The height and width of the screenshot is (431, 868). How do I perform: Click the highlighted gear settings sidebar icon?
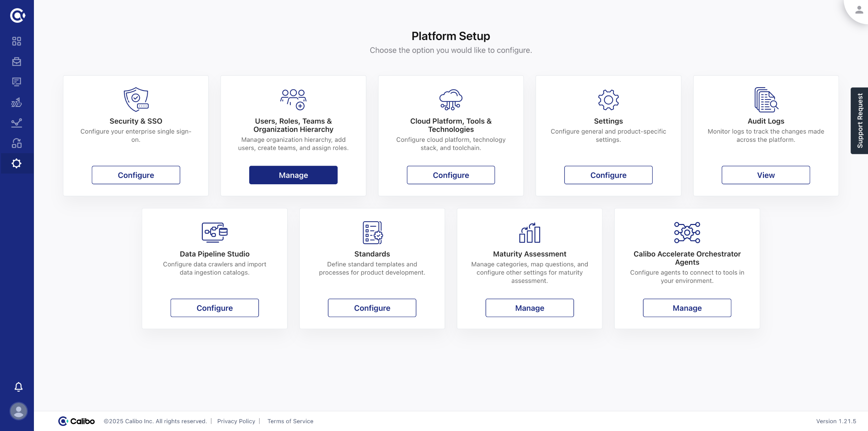(x=17, y=164)
